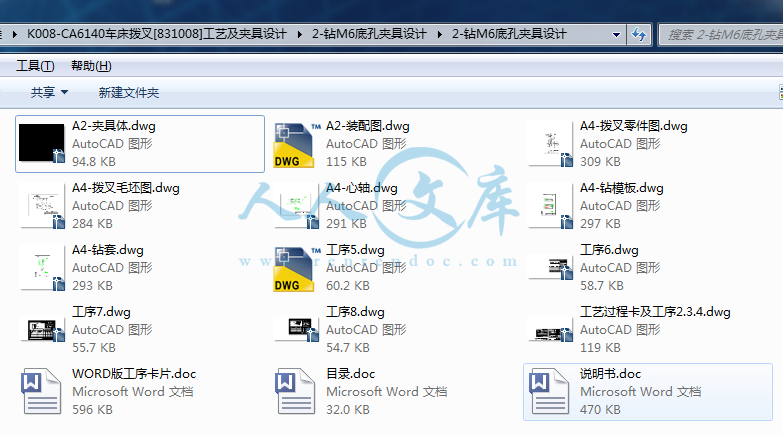
Task: Open the 工具(T) menu
Action: click(x=35, y=65)
